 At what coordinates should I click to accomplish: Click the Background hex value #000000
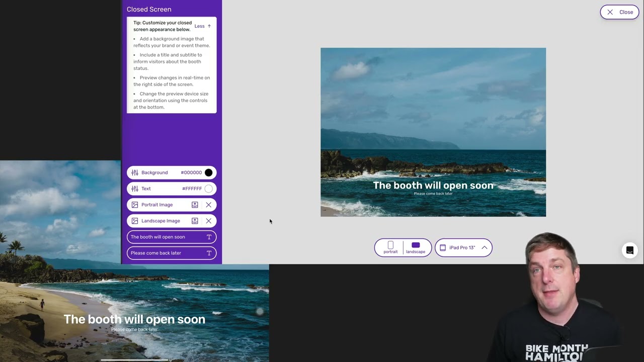pos(191,172)
